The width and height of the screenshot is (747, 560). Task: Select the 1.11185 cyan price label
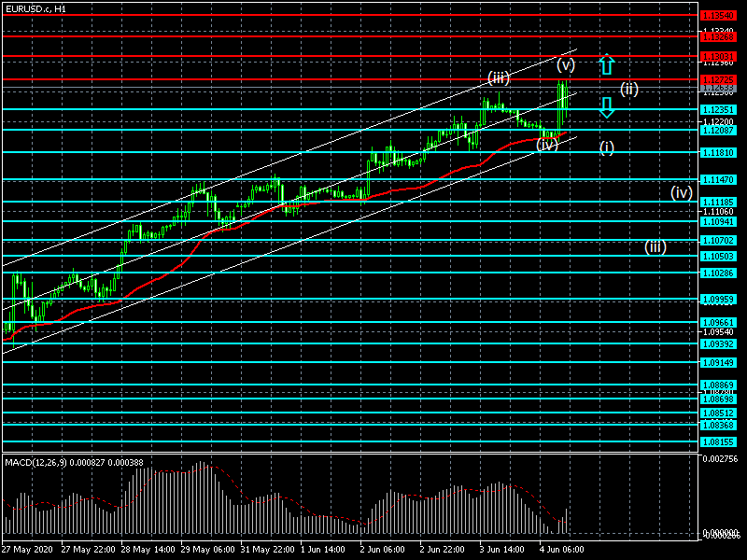[718, 202]
